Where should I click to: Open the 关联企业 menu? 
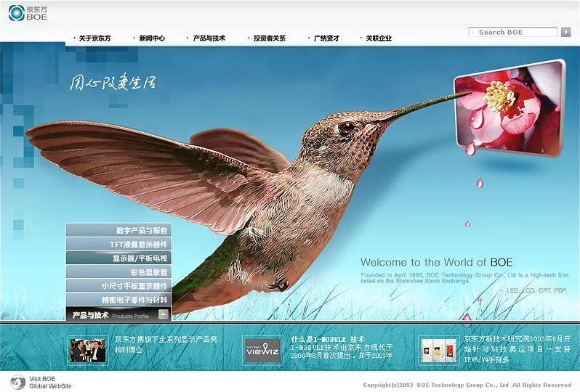tap(379, 38)
